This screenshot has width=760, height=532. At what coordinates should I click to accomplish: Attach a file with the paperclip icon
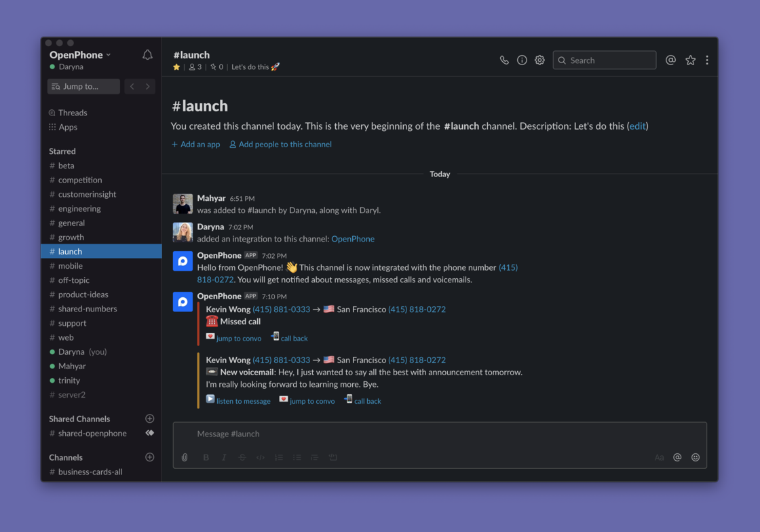coord(185,457)
